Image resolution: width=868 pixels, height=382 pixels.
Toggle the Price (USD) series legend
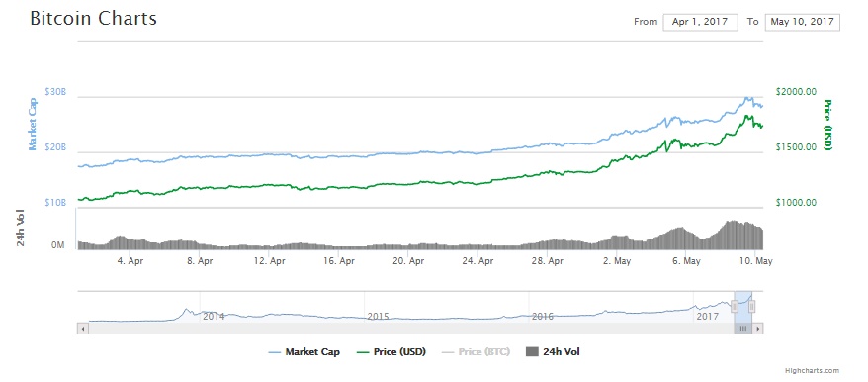click(x=391, y=351)
